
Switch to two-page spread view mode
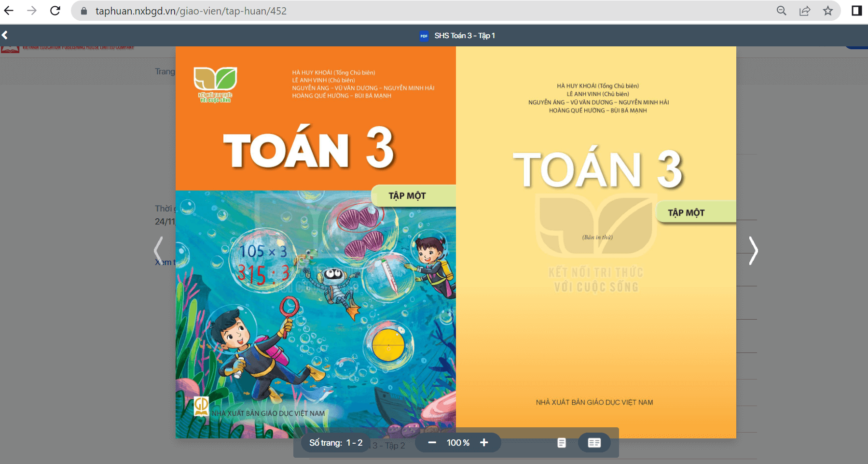click(x=594, y=443)
